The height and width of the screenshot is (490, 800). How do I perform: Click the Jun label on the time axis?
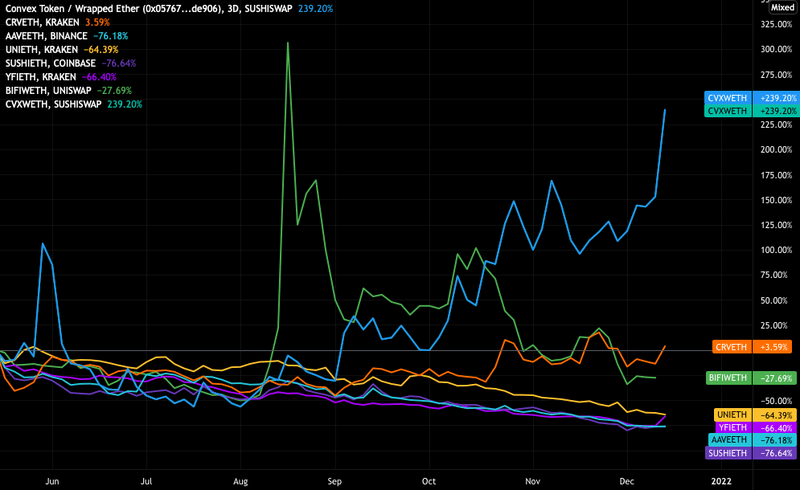(52, 481)
